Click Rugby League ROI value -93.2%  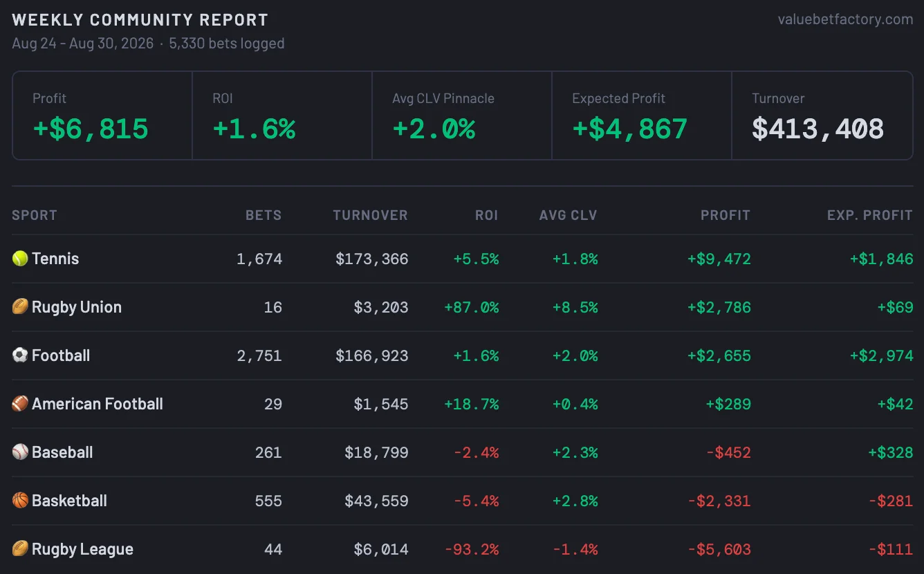click(472, 550)
